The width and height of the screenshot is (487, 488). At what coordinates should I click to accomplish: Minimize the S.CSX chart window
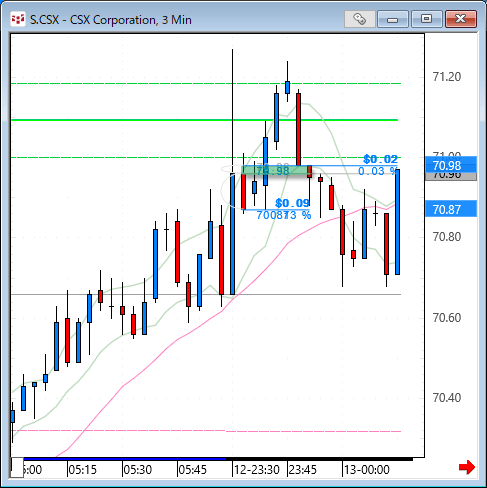click(393, 19)
